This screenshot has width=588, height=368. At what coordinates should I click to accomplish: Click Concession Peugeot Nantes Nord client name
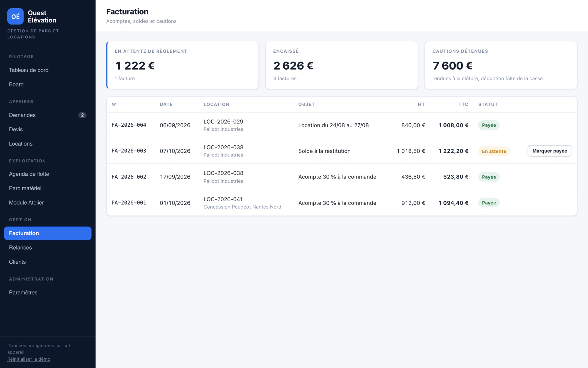(242, 207)
